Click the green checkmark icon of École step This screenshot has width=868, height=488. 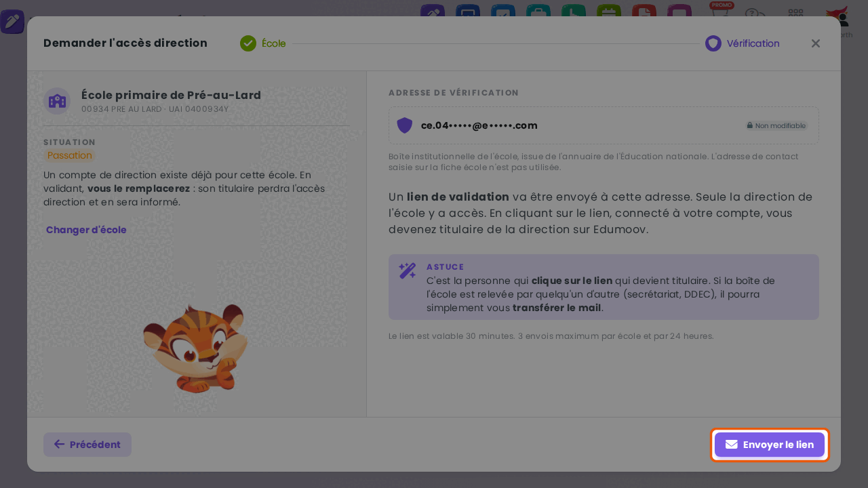point(248,43)
